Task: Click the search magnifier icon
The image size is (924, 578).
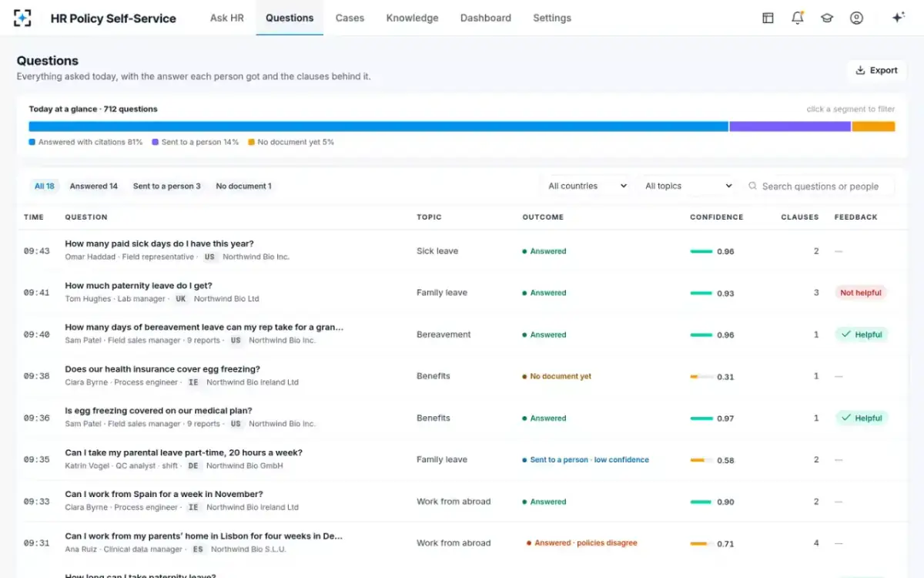Action: click(x=752, y=186)
